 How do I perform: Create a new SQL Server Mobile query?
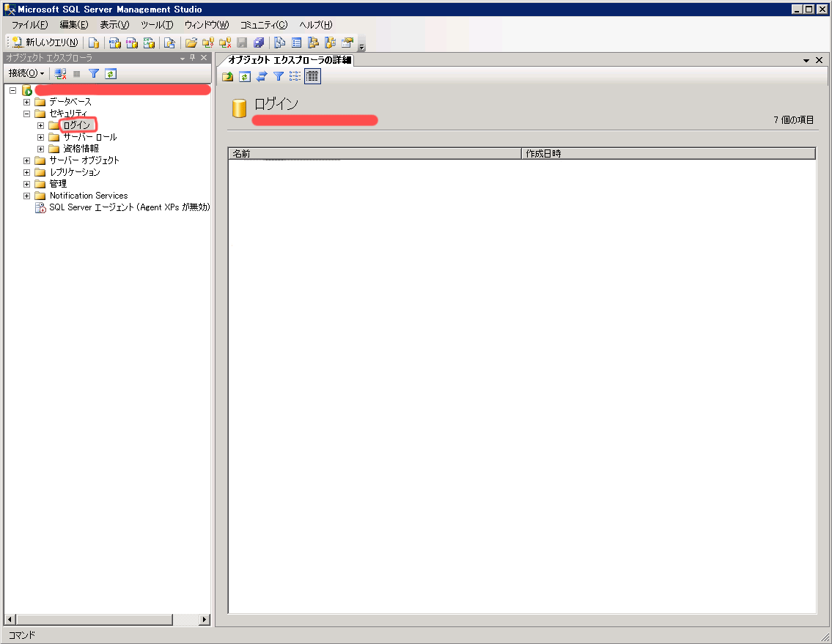point(170,42)
